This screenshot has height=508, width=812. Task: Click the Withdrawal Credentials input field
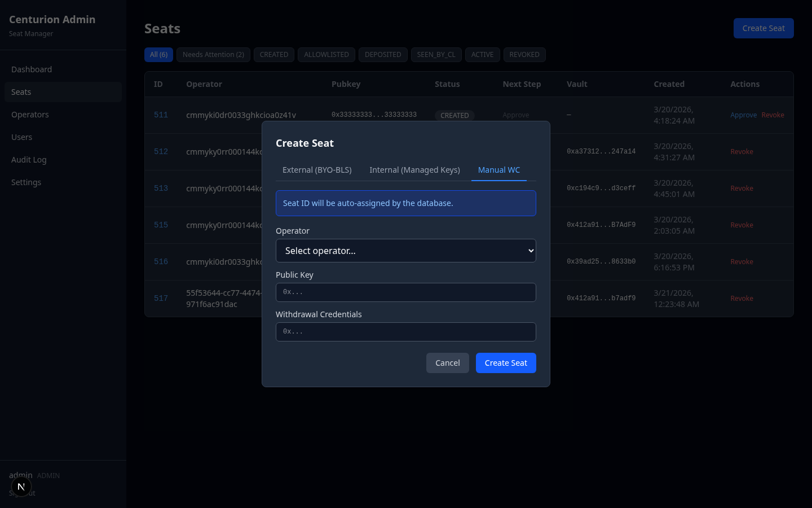[405, 332]
